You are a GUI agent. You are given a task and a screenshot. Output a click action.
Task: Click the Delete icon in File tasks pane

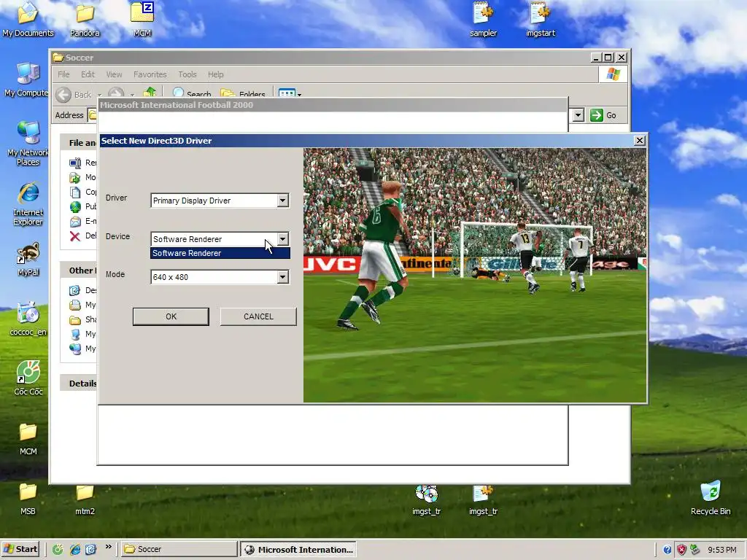[x=75, y=236]
